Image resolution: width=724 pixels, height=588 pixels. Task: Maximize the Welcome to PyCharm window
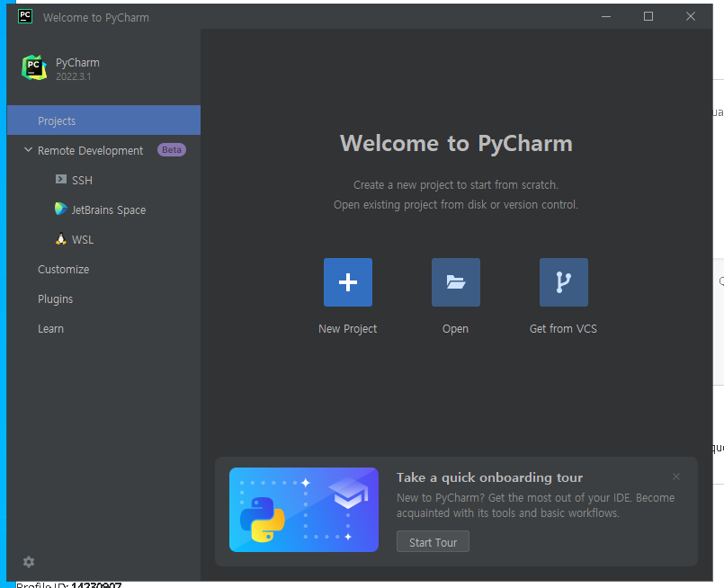(x=648, y=16)
